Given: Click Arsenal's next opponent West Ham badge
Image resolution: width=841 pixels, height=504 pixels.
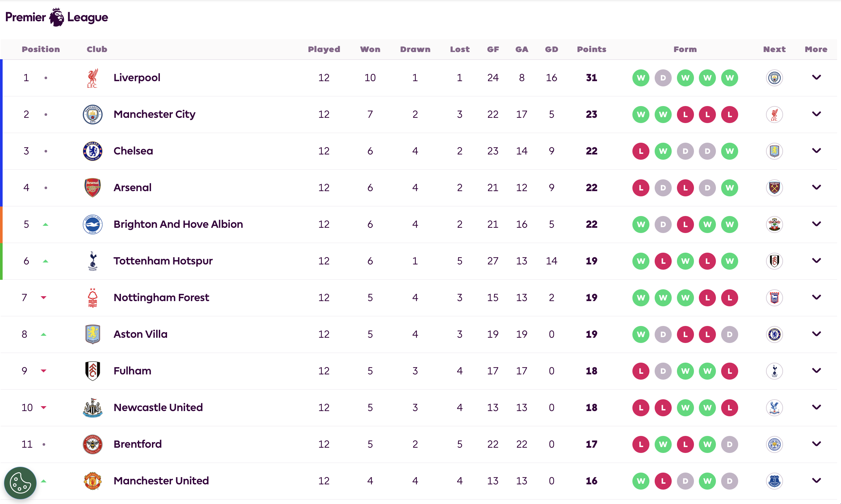Looking at the screenshot, I should point(775,188).
